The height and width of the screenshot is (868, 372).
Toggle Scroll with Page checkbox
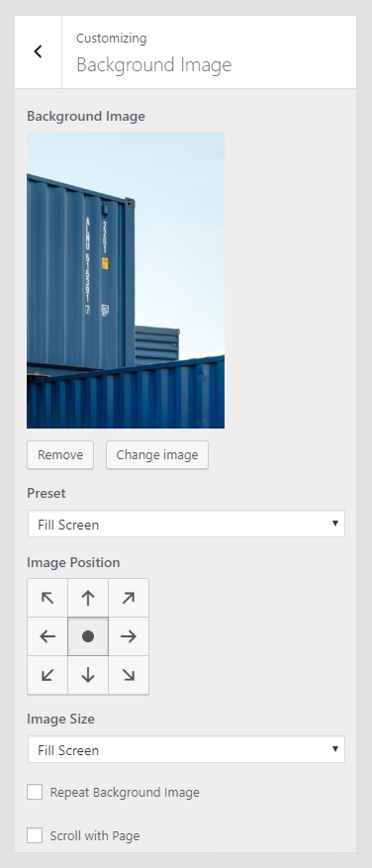pos(35,835)
